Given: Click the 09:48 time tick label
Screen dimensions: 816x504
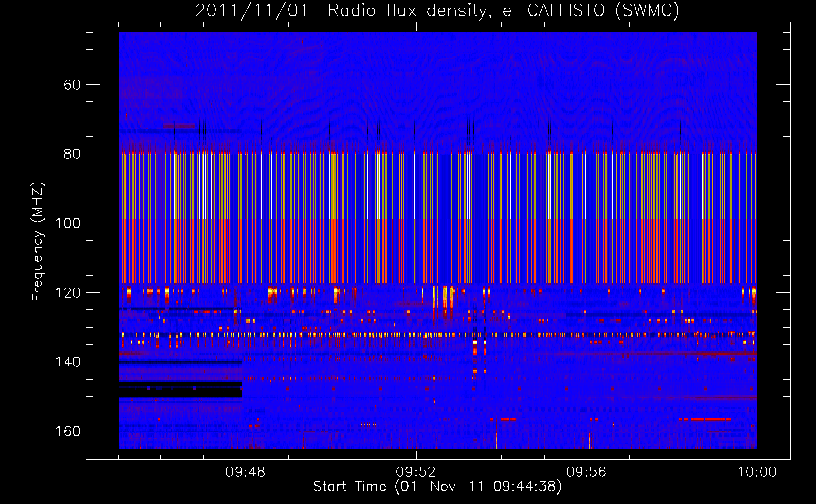Looking at the screenshot, I should click(x=246, y=472).
